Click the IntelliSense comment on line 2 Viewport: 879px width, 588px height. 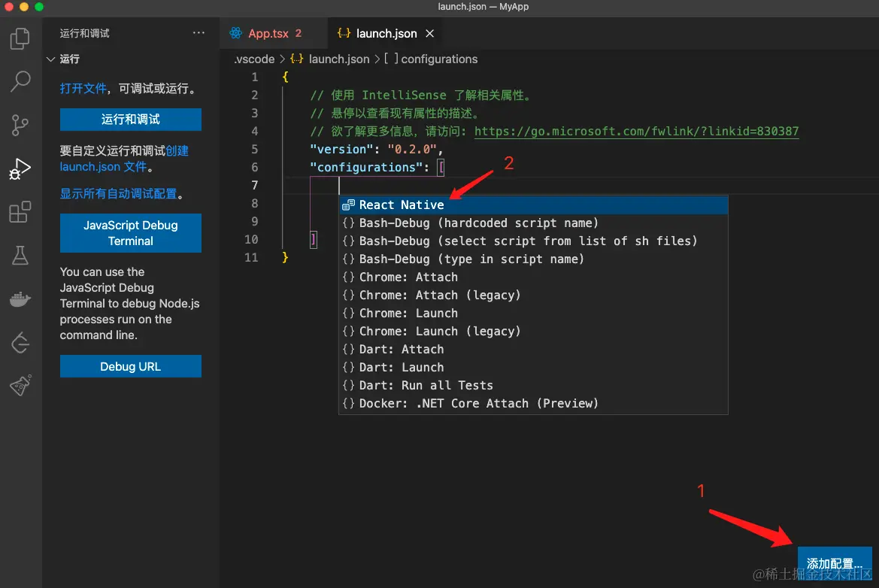[x=420, y=95]
